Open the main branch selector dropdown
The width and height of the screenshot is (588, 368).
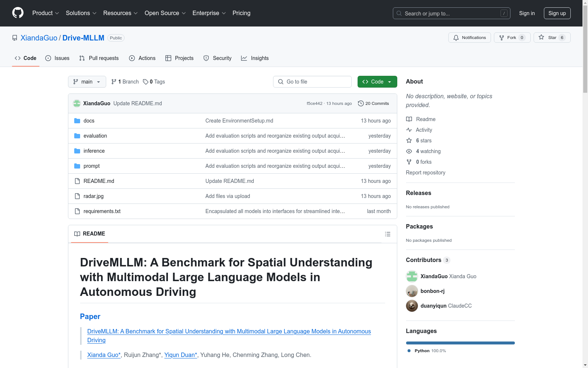point(87,82)
